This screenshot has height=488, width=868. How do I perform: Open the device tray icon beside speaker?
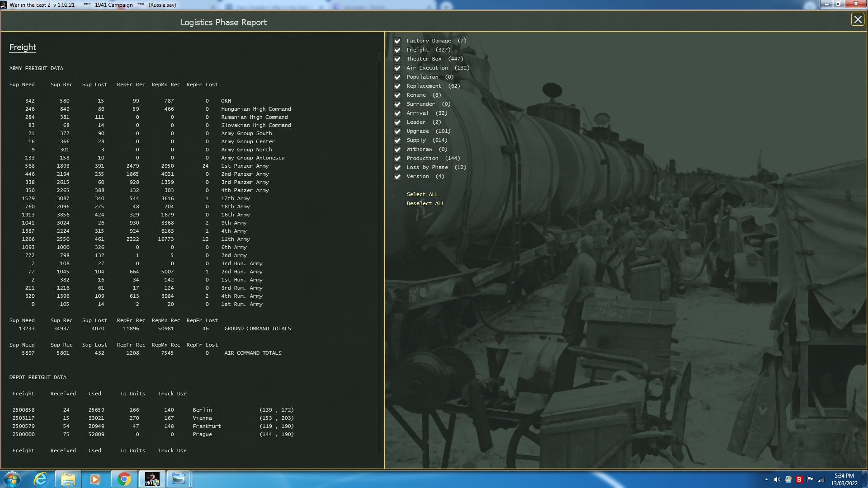[788, 479]
